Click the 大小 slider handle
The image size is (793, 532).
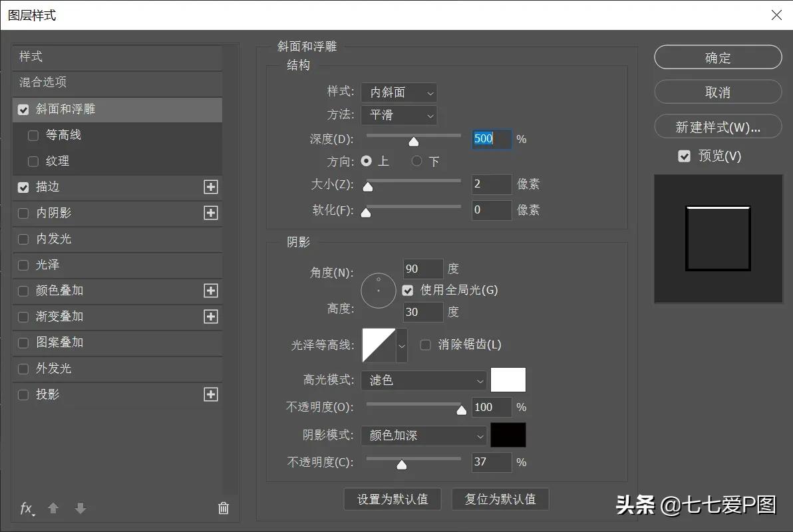click(x=368, y=187)
